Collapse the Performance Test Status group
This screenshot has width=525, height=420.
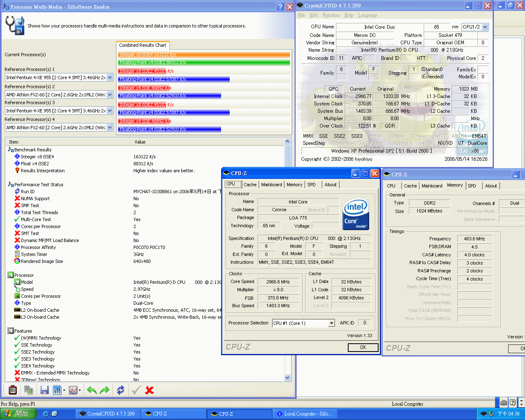(x=10, y=184)
